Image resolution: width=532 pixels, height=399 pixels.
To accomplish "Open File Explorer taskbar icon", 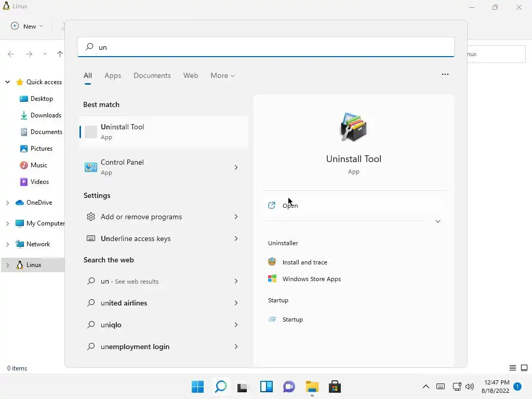I will coord(312,387).
